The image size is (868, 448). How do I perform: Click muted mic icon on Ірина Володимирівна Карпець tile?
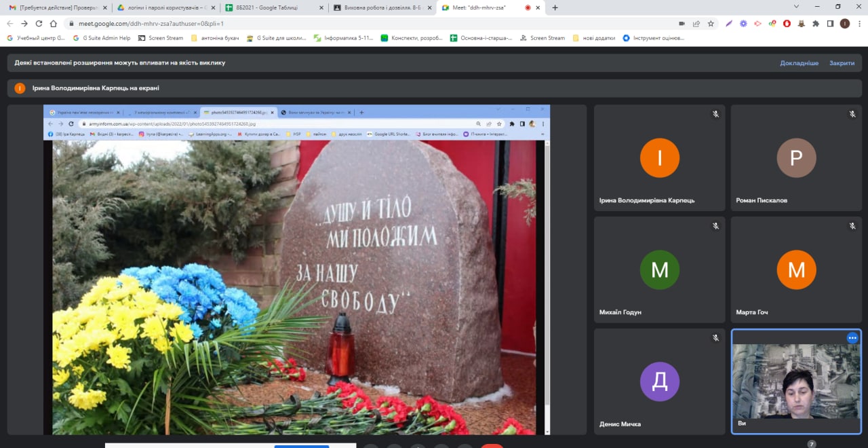pos(715,114)
